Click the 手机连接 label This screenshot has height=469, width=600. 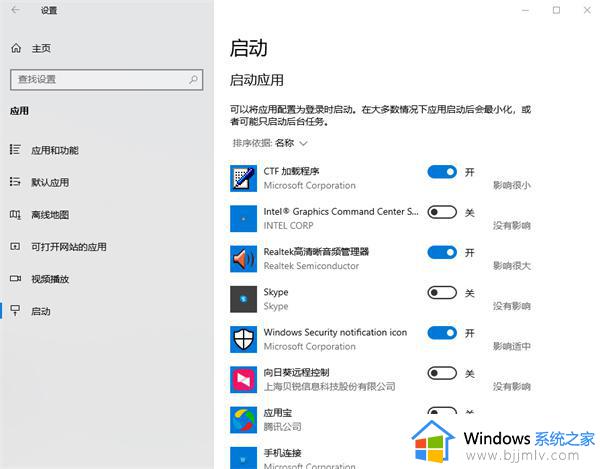282,453
